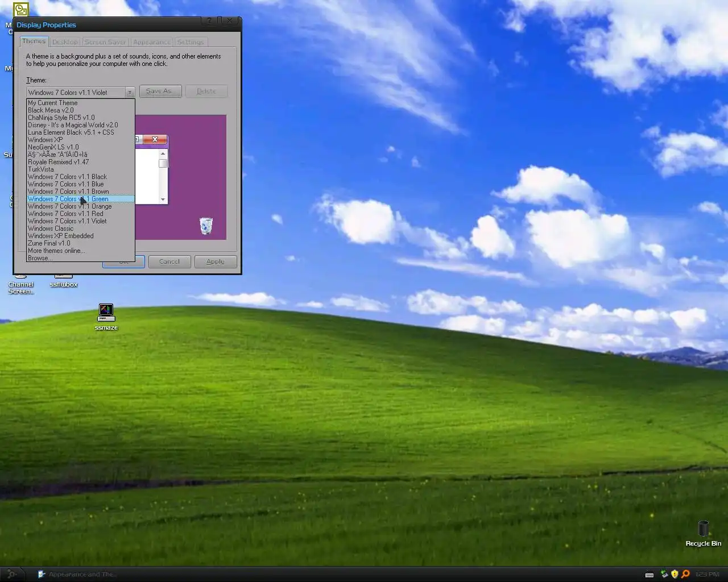Select 'More themes online...' entry
Image resolution: width=728 pixels, height=582 pixels.
[81, 251]
